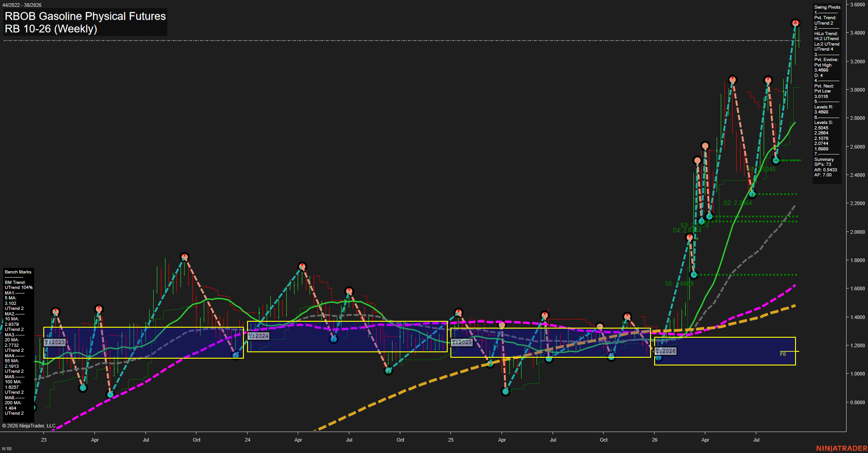Click the Y:2025 yearly range label
Image resolution: width=868 pixels, height=453 pixels.
[462, 342]
